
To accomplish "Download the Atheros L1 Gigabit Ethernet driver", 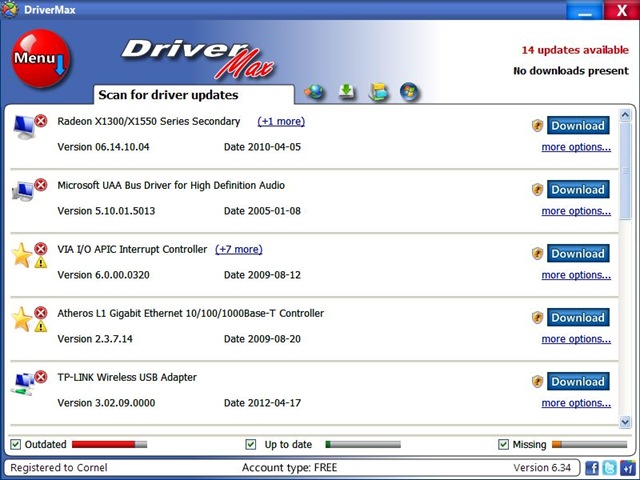I will (578, 318).
